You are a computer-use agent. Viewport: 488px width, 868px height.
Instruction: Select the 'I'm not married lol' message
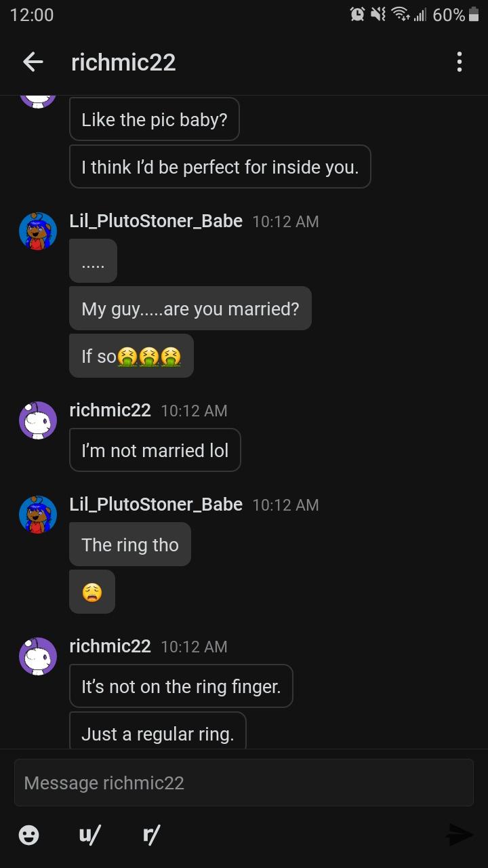pyautogui.click(x=155, y=450)
